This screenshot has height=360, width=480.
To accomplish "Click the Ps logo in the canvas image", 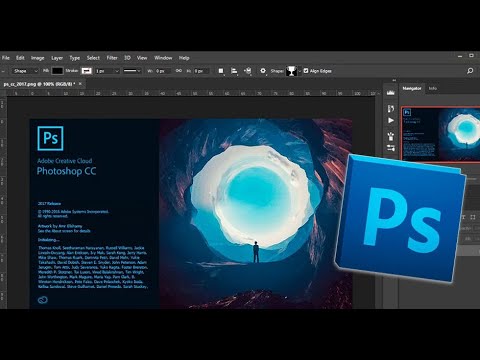I will pyautogui.click(x=50, y=138).
